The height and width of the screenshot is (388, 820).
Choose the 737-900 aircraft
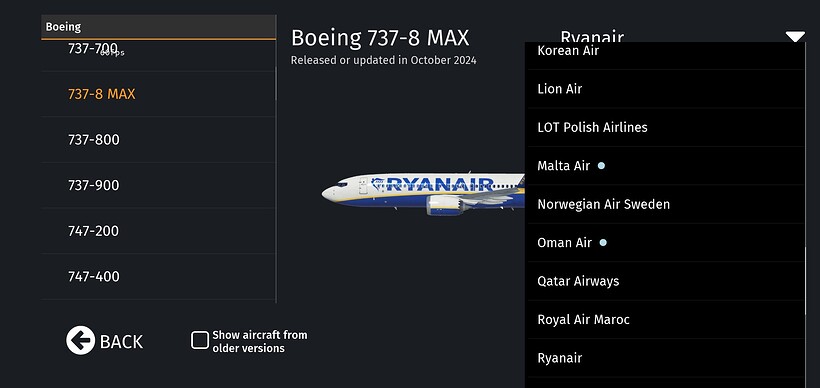(158, 185)
